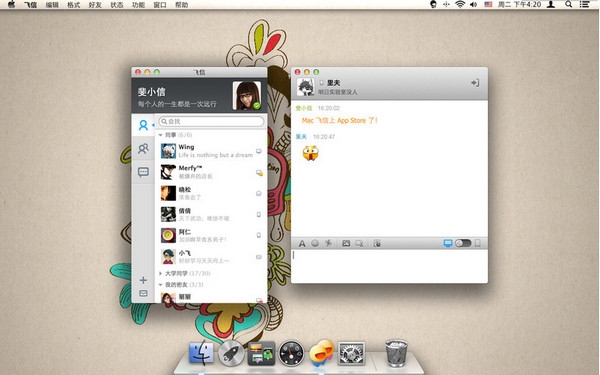The width and height of the screenshot is (600, 375).
Task: Click the orange message about App Store
Action: pos(340,121)
